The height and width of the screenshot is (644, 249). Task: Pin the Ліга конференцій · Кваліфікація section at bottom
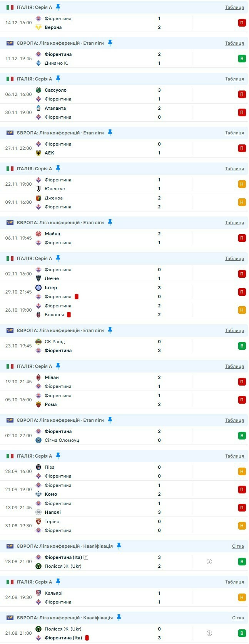[x=119, y=617]
